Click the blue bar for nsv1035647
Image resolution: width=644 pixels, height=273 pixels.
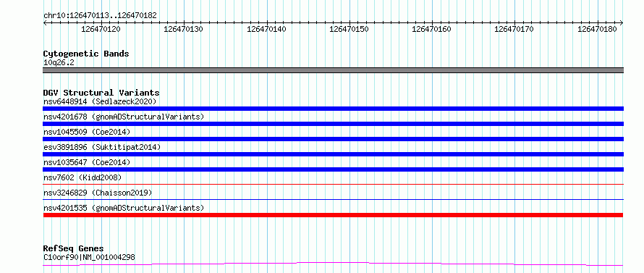click(333, 169)
